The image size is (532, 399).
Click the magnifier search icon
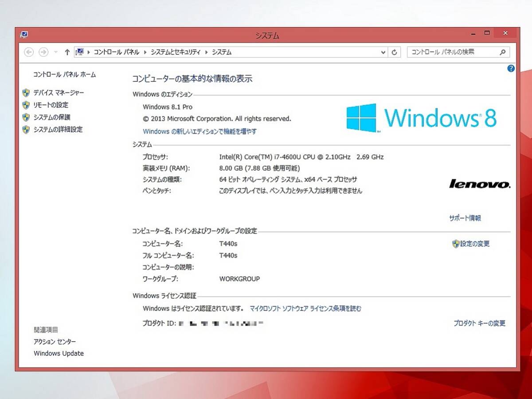tap(503, 52)
